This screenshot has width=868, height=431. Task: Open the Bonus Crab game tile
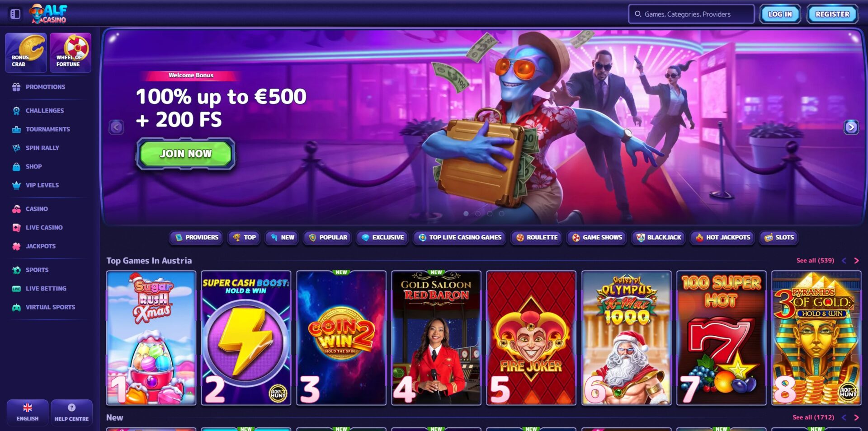(x=26, y=52)
